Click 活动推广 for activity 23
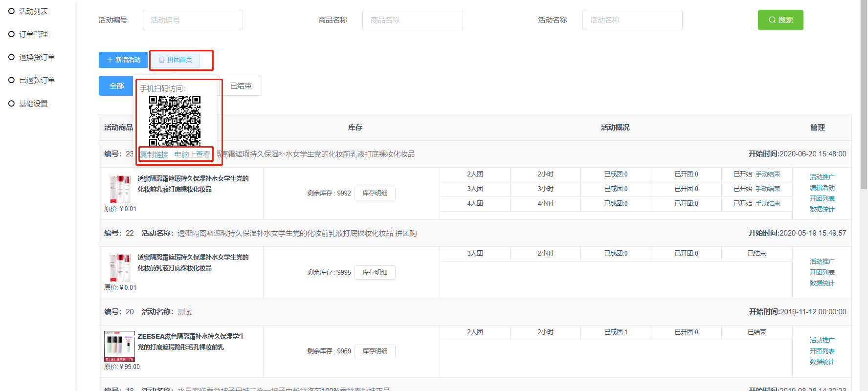This screenshot has height=391, width=868. click(x=822, y=177)
